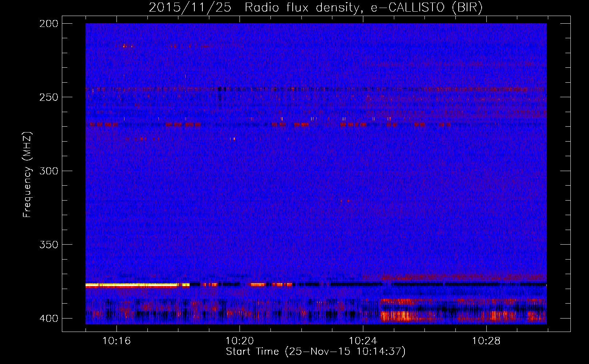Viewport: 589px width, 364px height.
Task: Click the '10:20' time tick label
Action: click(240, 341)
